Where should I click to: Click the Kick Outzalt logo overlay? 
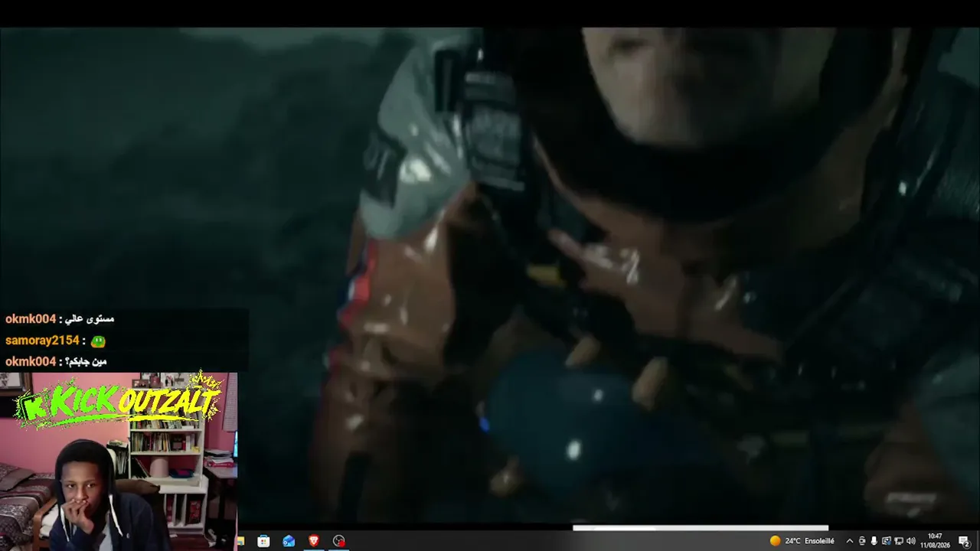pyautogui.click(x=120, y=399)
